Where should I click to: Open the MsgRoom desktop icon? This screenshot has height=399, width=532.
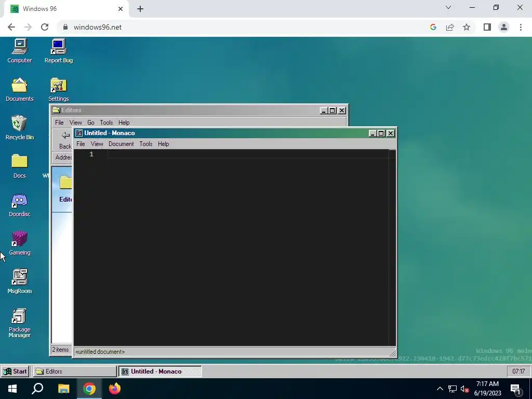pos(19,282)
